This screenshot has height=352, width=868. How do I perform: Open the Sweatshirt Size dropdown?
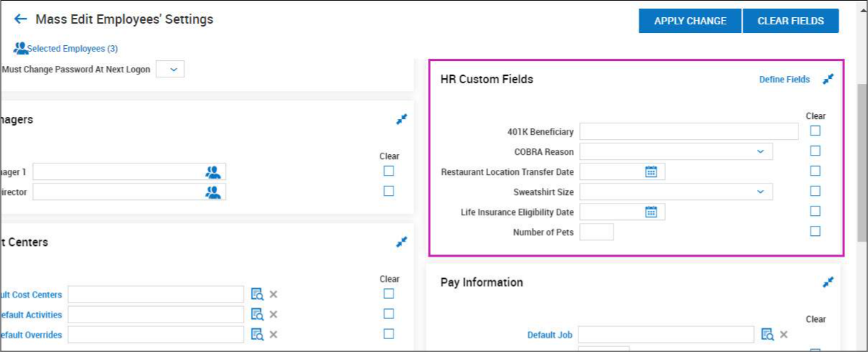point(676,191)
